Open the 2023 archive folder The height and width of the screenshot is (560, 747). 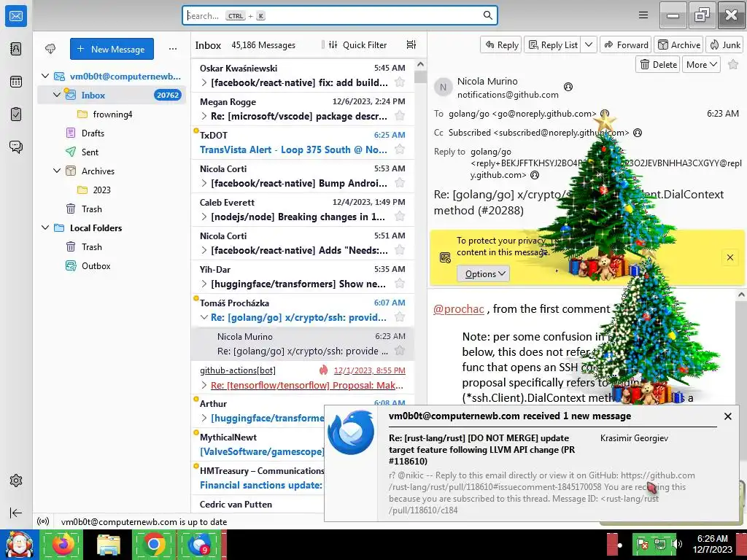pyautogui.click(x=101, y=190)
